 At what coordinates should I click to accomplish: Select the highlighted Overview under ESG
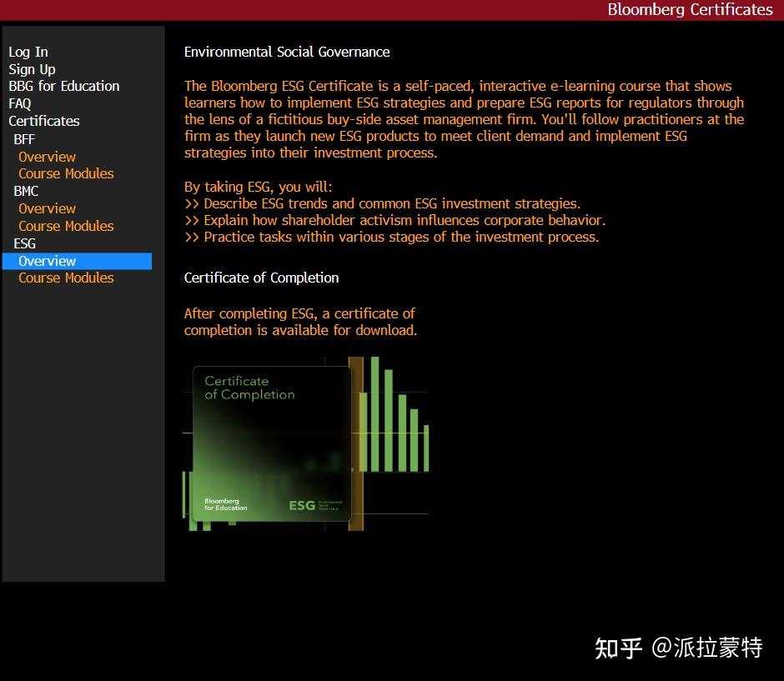click(x=77, y=261)
